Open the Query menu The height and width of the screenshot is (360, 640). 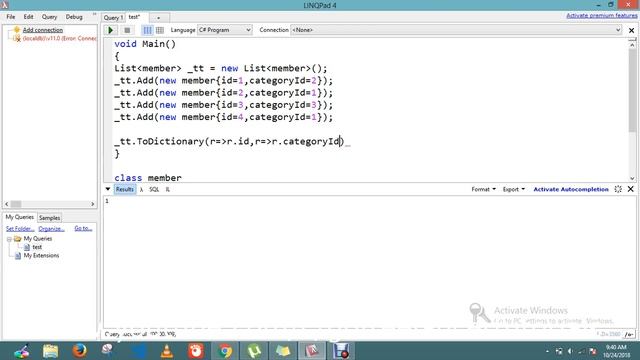(x=49, y=17)
